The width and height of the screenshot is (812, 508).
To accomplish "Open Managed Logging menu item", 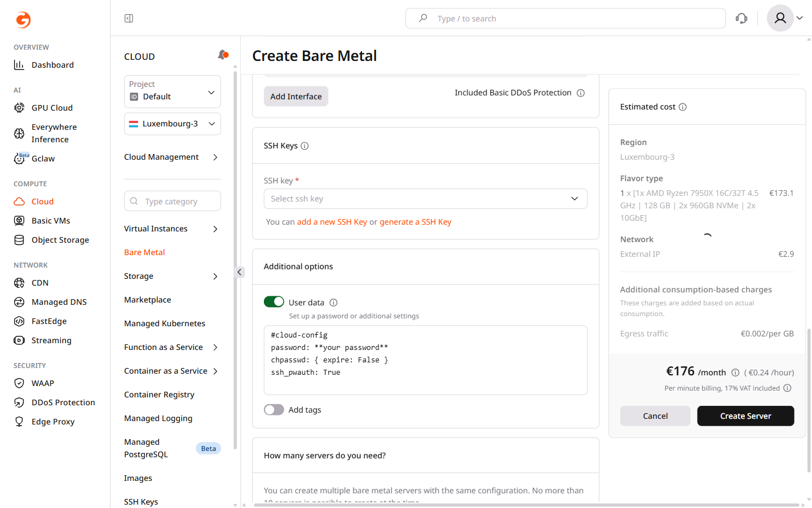I will pyautogui.click(x=158, y=418).
